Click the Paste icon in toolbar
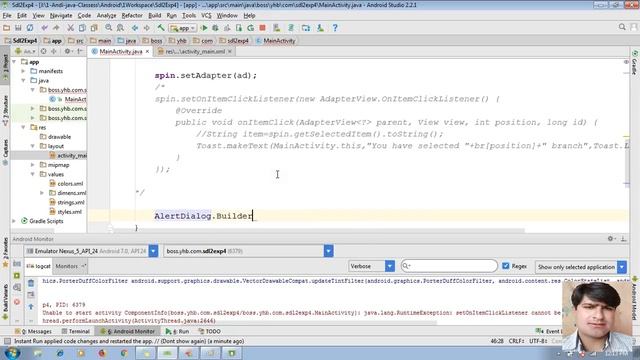The image size is (640, 360). tap(94, 28)
